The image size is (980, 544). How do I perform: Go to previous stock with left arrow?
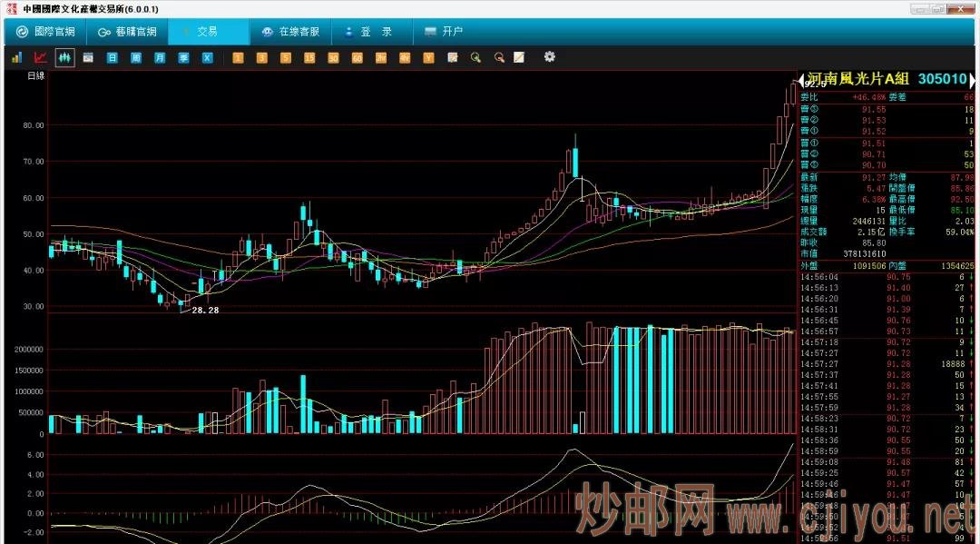(801, 79)
